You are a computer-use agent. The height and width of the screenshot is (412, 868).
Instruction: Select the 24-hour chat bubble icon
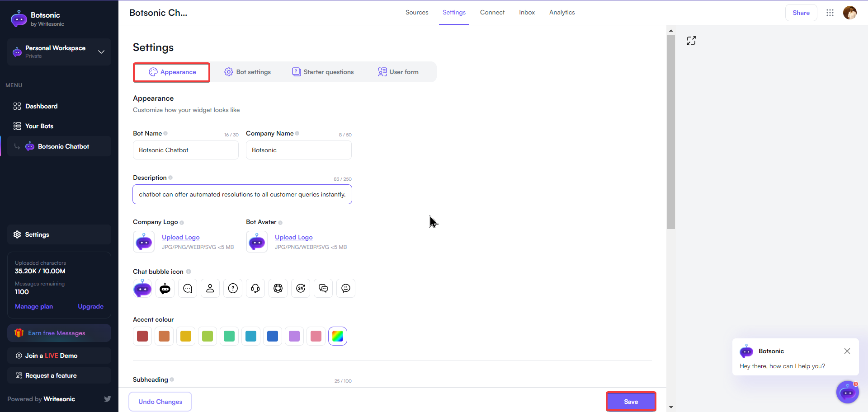click(x=301, y=288)
